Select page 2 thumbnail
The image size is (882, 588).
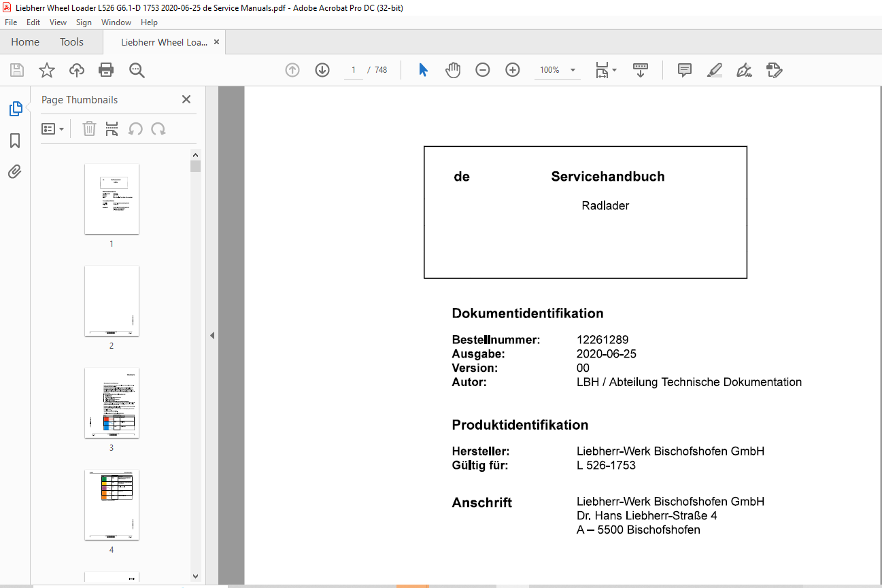[112, 301]
